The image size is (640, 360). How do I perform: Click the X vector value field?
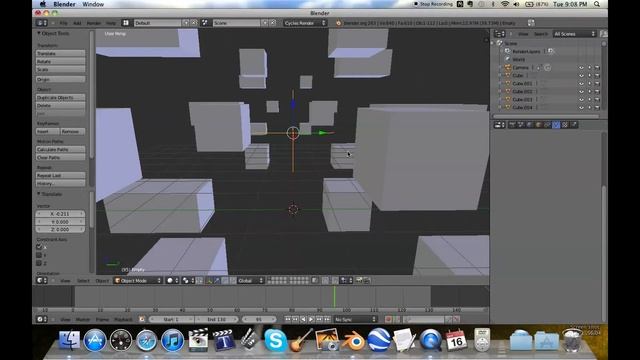(x=60, y=214)
